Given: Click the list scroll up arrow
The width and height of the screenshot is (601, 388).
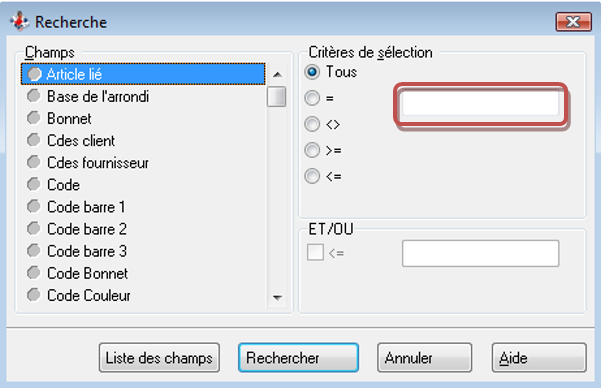Looking at the screenshot, I should (278, 74).
